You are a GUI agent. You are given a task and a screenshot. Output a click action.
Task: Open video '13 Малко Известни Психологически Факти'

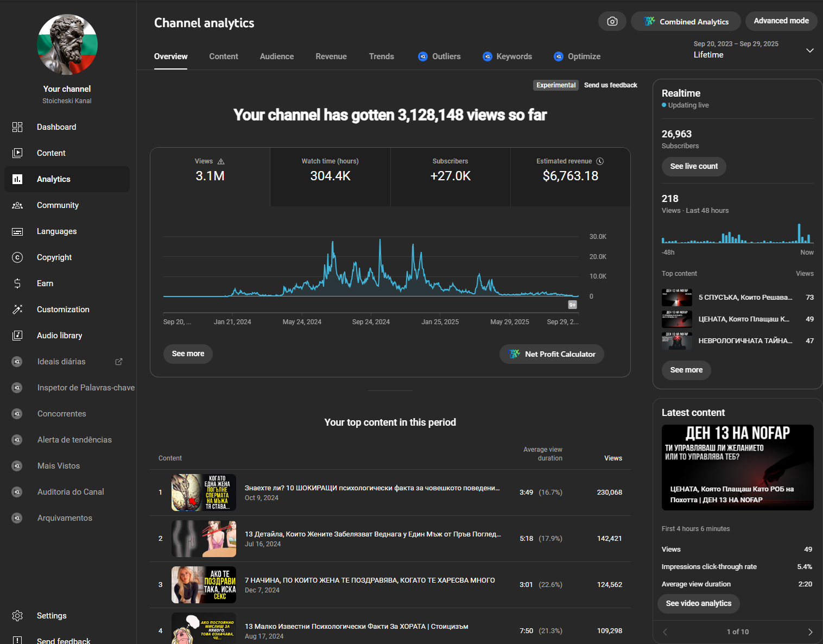(357, 627)
